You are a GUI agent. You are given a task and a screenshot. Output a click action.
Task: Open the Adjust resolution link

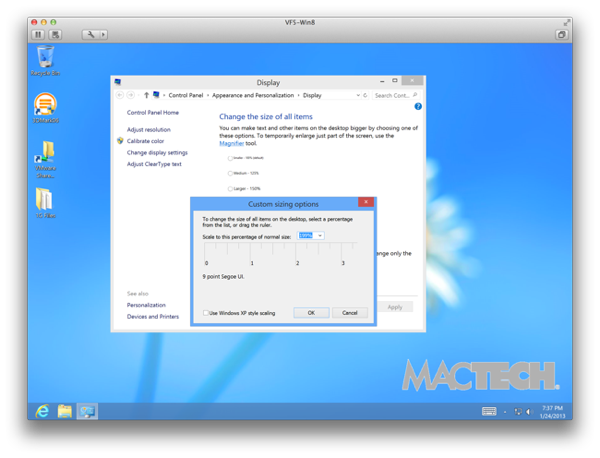(x=148, y=130)
